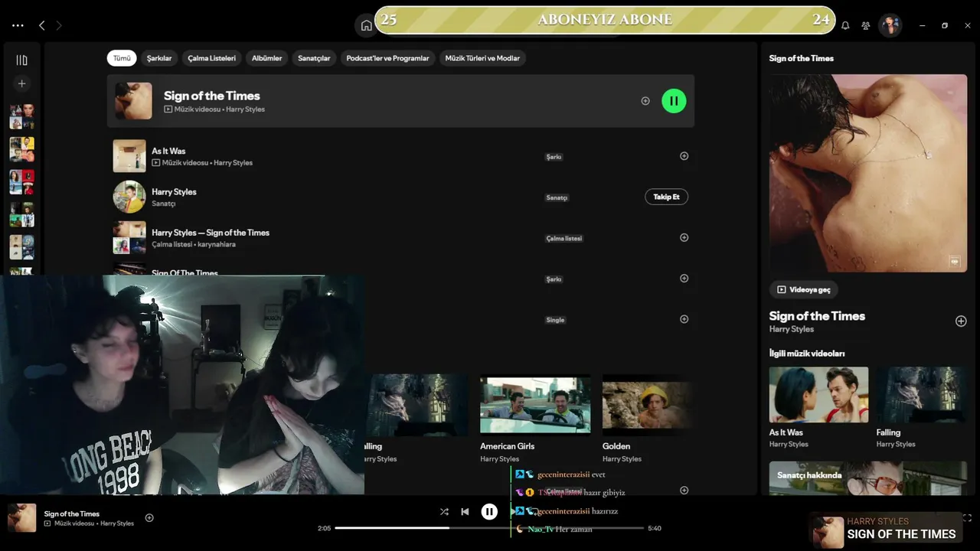
Task: Open the first playlist in library sidebar
Action: click(21, 116)
